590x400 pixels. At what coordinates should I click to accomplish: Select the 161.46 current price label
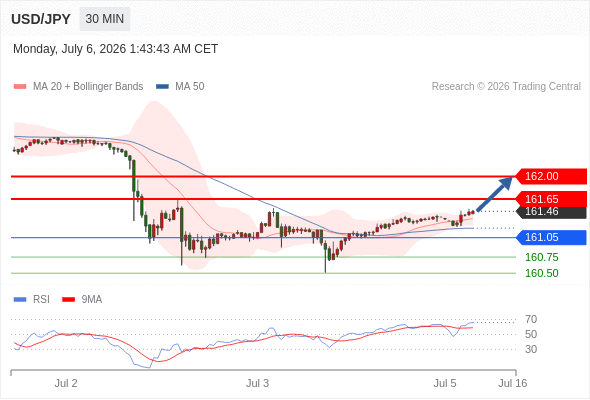tap(551, 211)
